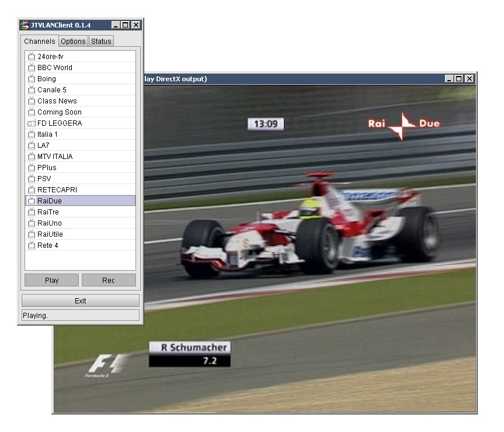Click the TV icon beside BBC World

31,68
